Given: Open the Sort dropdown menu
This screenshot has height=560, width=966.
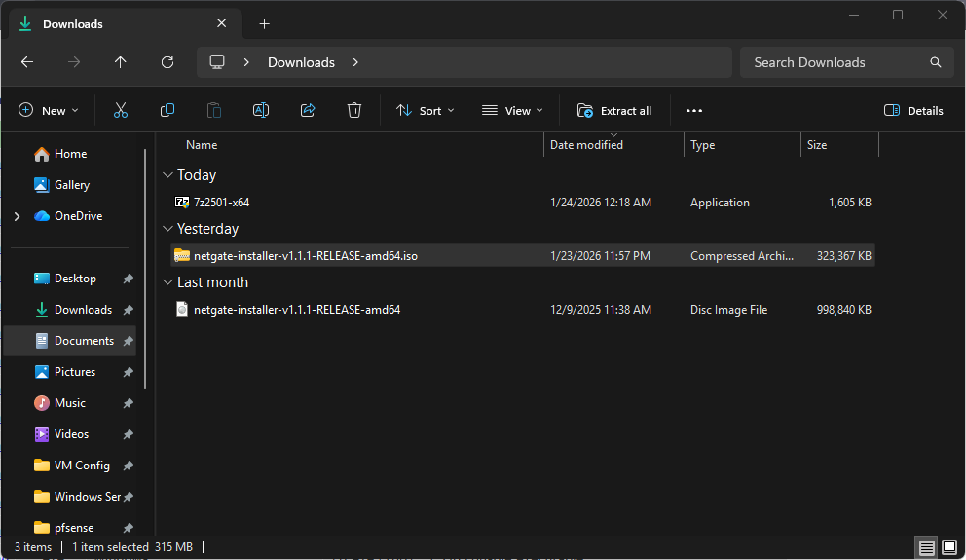Looking at the screenshot, I should click(x=426, y=111).
